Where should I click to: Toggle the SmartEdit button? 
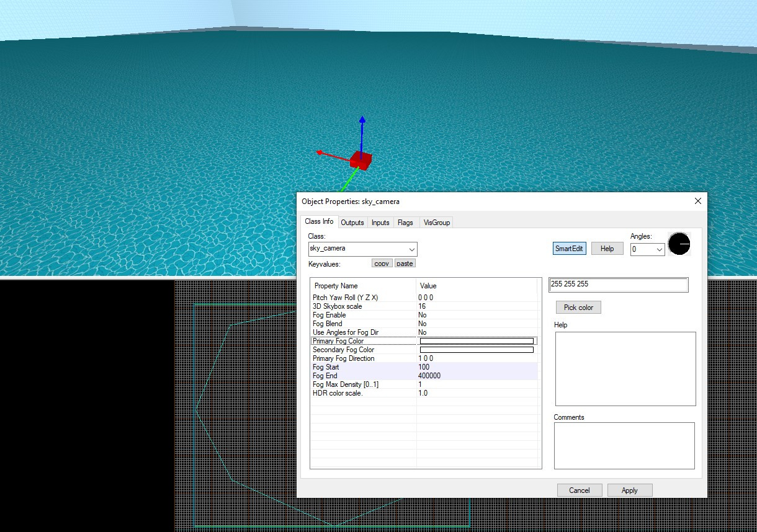(569, 249)
